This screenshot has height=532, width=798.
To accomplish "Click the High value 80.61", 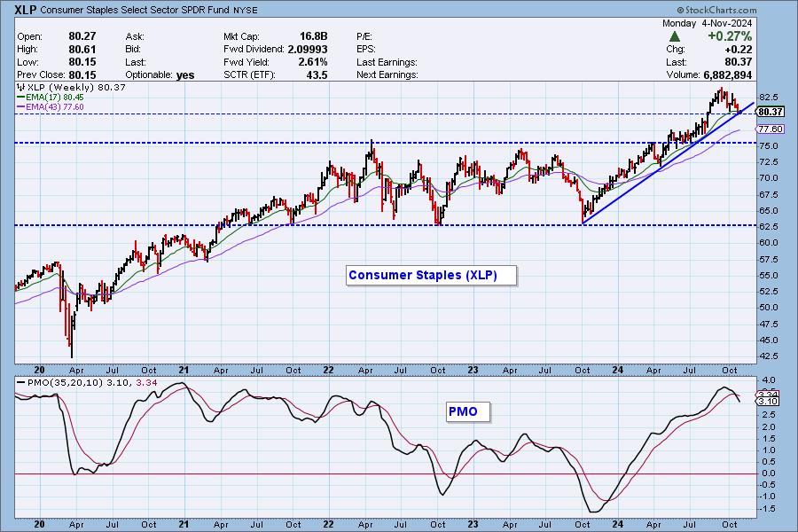I will pos(82,50).
